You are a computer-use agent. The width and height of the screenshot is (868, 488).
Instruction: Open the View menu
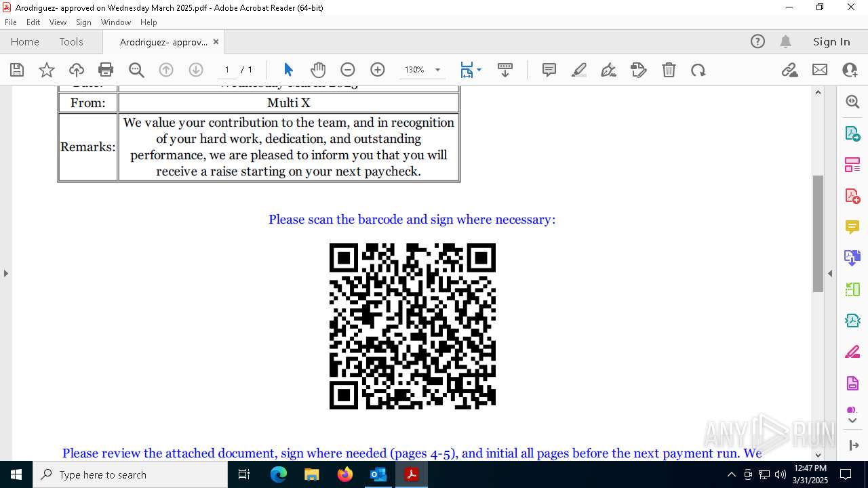click(x=58, y=22)
